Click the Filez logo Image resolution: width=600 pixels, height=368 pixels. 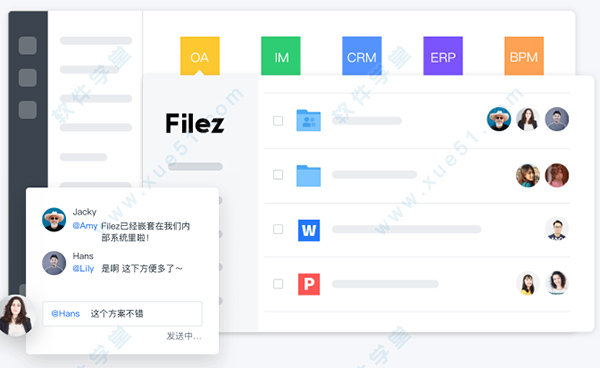[195, 123]
